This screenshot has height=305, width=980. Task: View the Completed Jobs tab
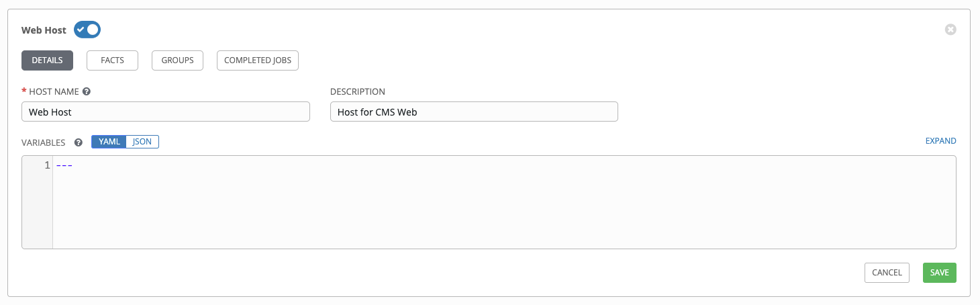(x=257, y=60)
